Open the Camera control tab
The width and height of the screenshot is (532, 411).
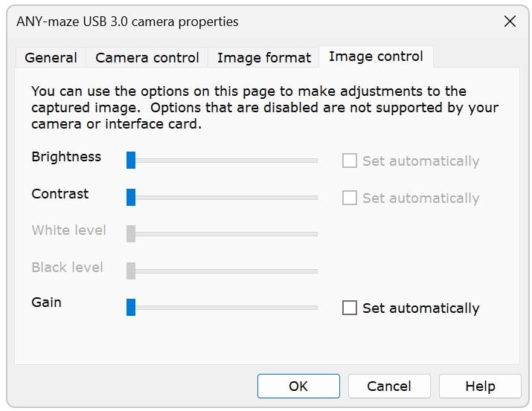(147, 57)
